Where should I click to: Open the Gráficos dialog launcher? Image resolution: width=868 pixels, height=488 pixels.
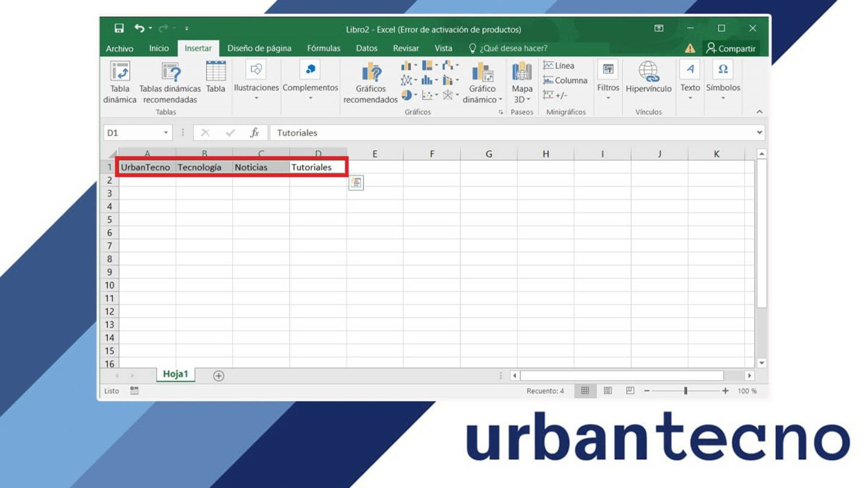[x=501, y=113]
